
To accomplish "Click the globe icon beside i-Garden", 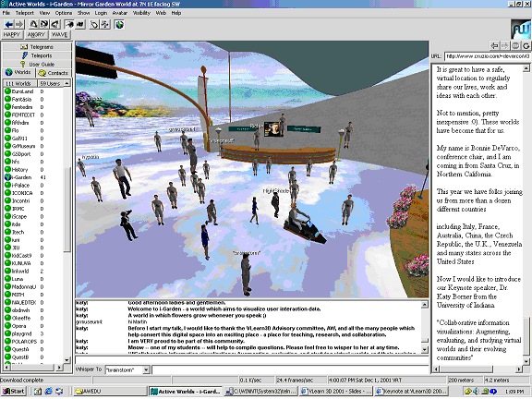I will 7,177.
